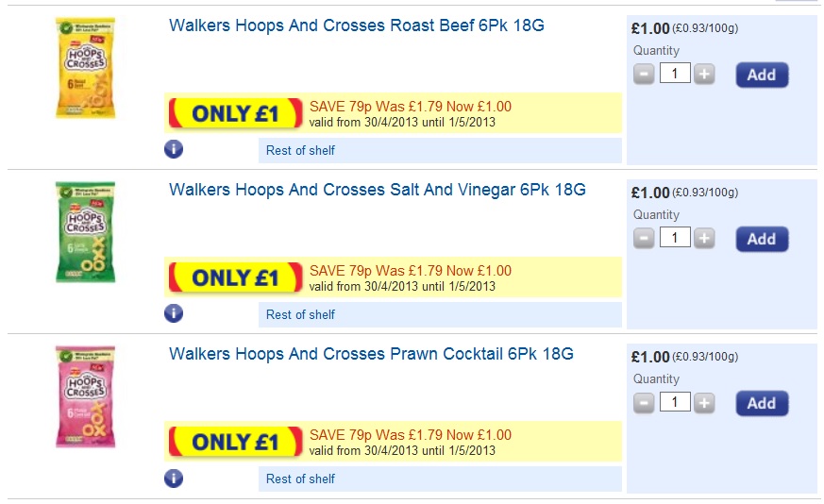Open Walkers Hoops And Crosses Roast Beef link
The width and height of the screenshot is (824, 504).
coord(357,26)
